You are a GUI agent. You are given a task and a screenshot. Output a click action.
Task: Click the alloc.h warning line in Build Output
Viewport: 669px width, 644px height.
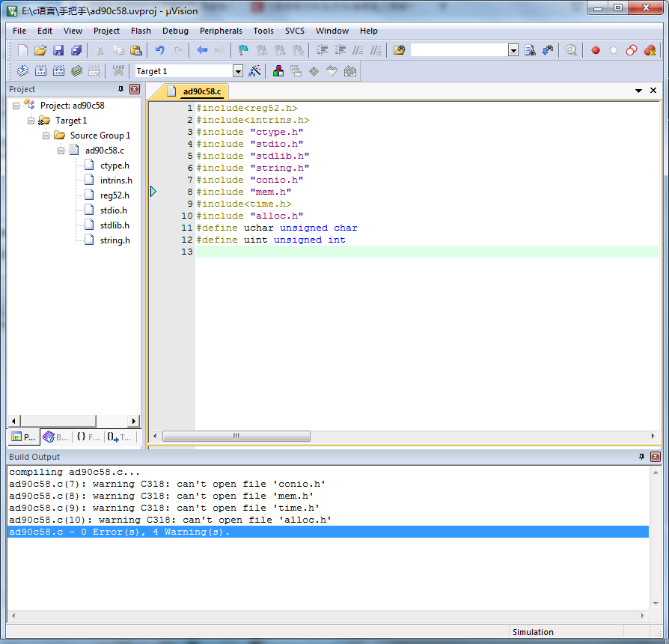click(x=170, y=520)
